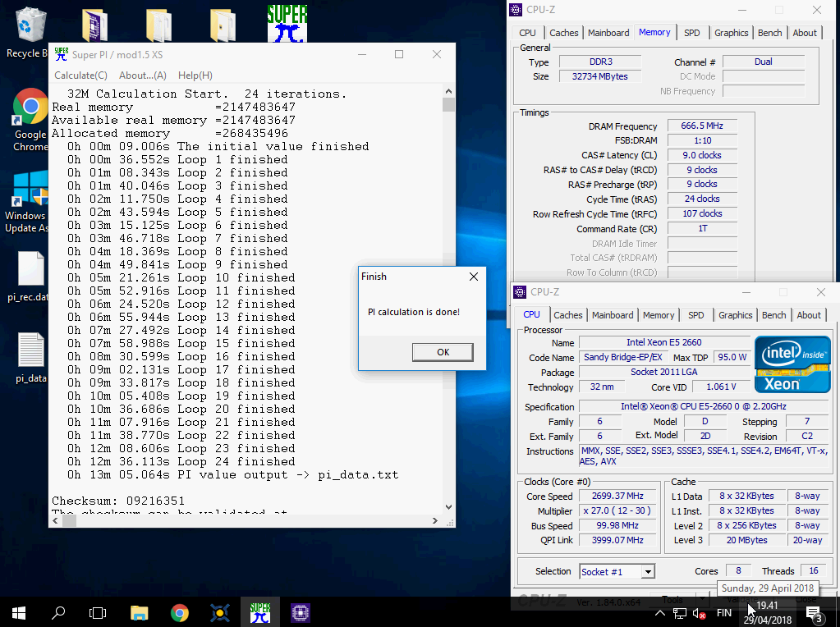Open the taskbar app left of Super PI
The width and height of the screenshot is (840, 627).
[219, 612]
